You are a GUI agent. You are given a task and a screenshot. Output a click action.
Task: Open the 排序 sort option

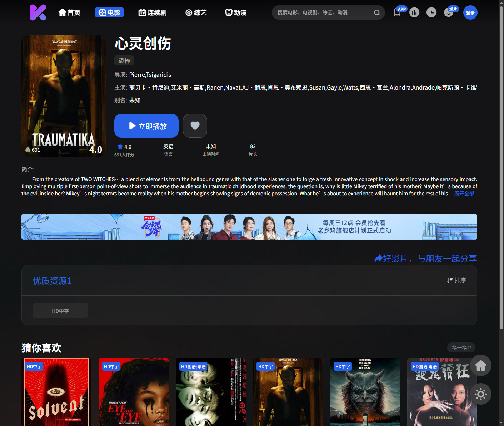click(x=456, y=280)
